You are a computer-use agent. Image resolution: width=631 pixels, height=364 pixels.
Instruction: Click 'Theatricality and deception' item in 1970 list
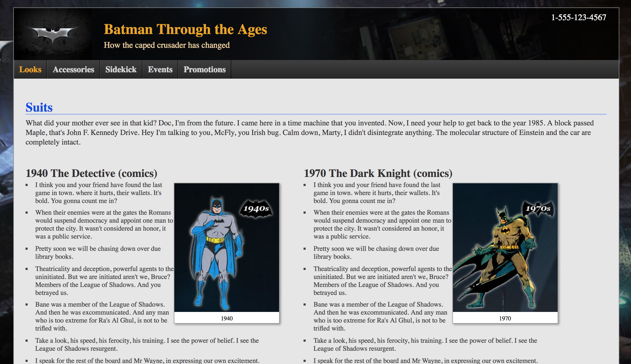382,281
